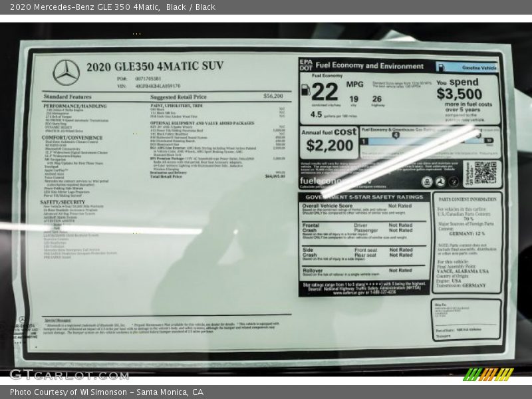Click the smartphone QR code
This screenshot has width=532, height=399.
[485, 173]
